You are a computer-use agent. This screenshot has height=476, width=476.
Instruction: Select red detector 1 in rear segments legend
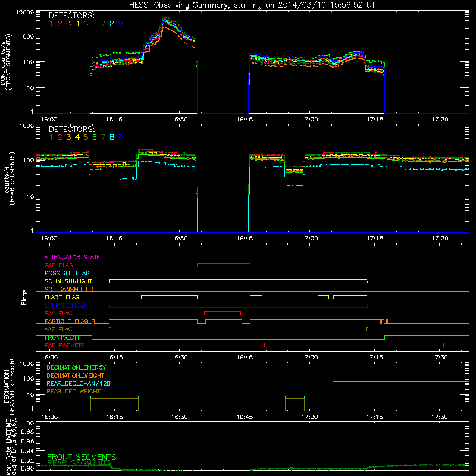click(51, 137)
